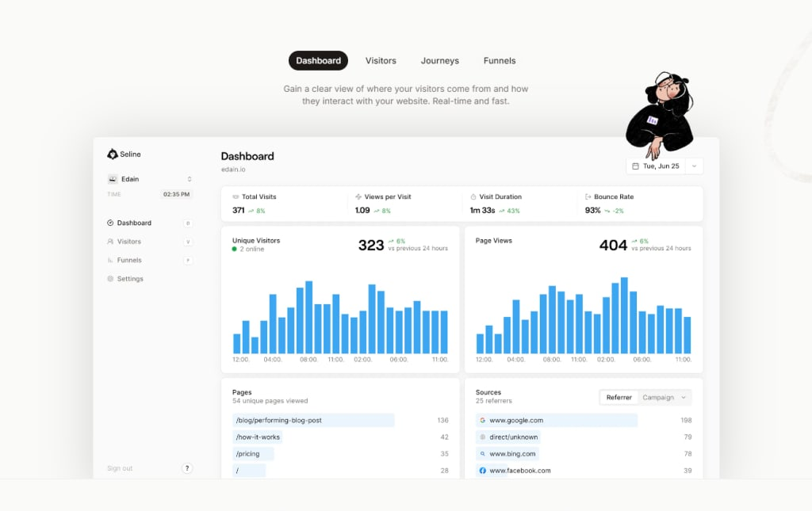
Task: Click the 1.09 views per visit value
Action: click(x=362, y=211)
